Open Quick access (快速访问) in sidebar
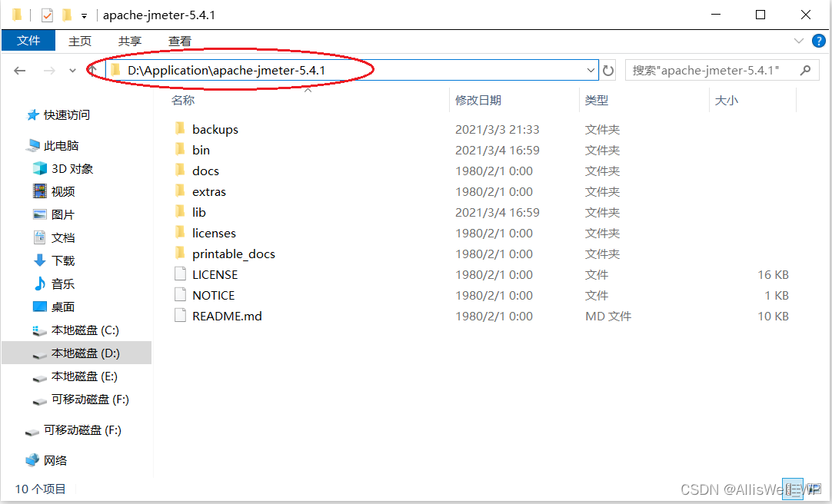 coord(58,115)
